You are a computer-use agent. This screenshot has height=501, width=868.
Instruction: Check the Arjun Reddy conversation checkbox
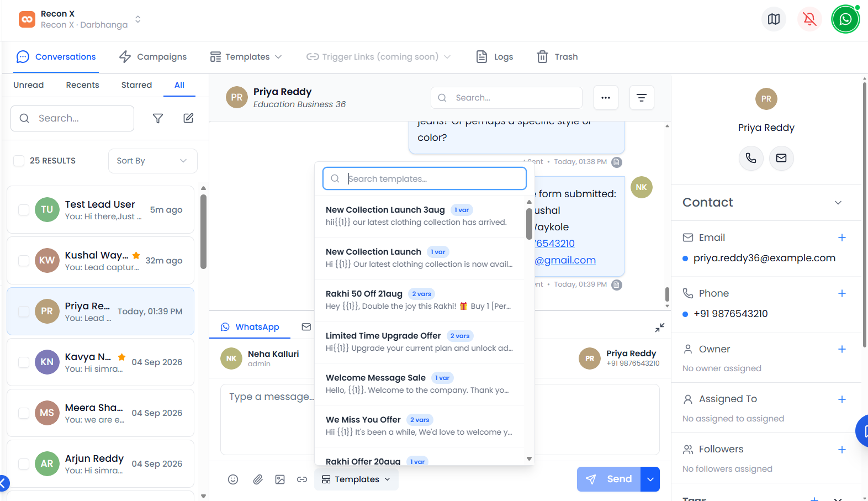point(24,464)
